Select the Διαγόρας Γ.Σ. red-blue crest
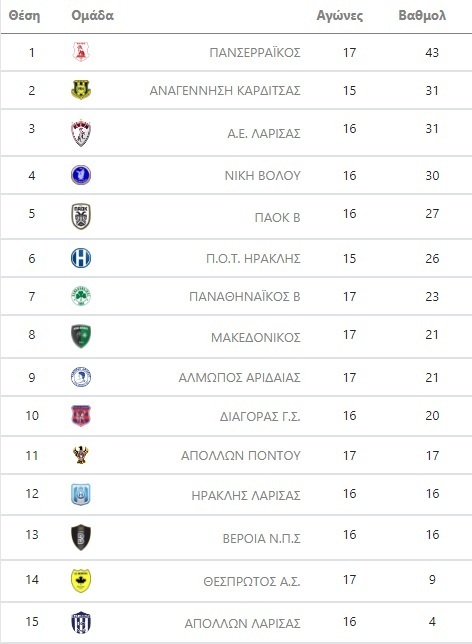 [x=81, y=416]
